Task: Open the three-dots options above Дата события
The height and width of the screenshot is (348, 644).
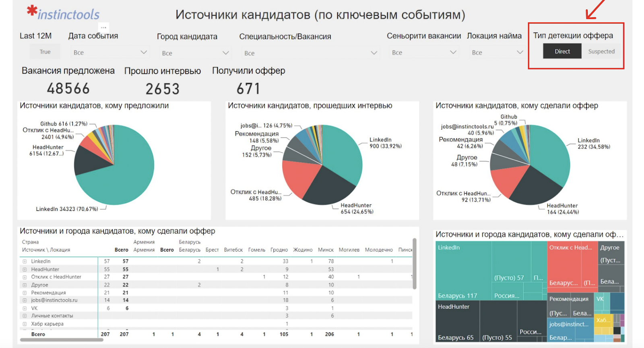Action: pos(103,28)
